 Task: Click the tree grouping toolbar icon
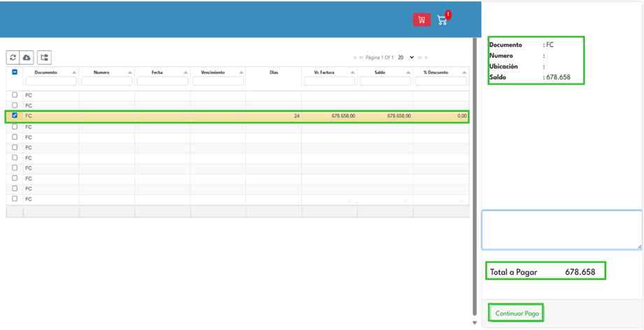pos(44,57)
